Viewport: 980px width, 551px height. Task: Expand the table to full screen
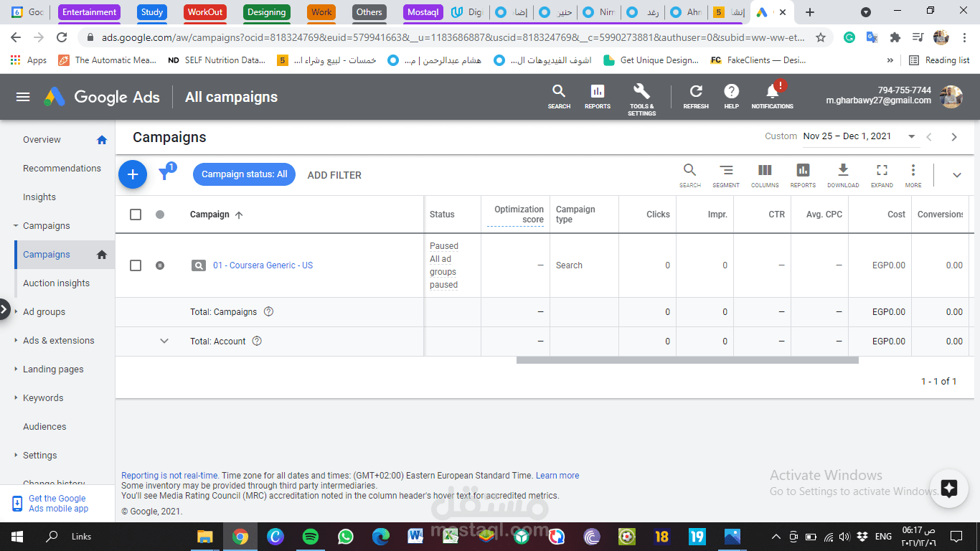point(882,174)
